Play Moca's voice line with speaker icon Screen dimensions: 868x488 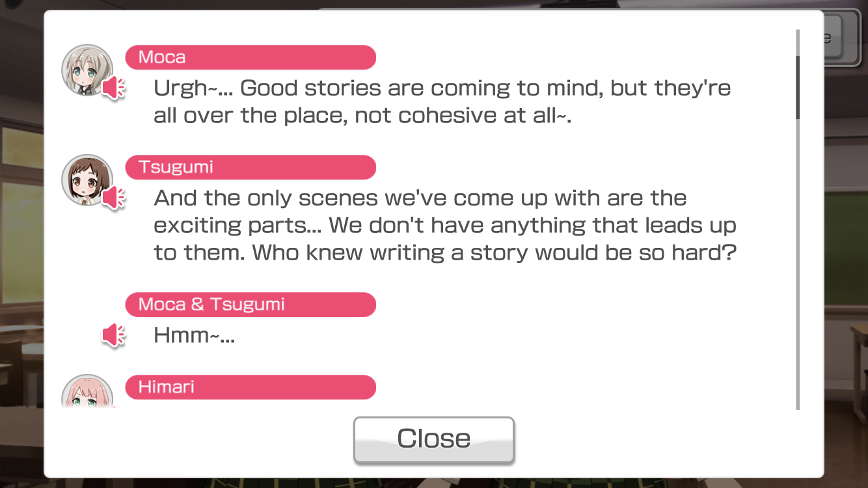[113, 88]
